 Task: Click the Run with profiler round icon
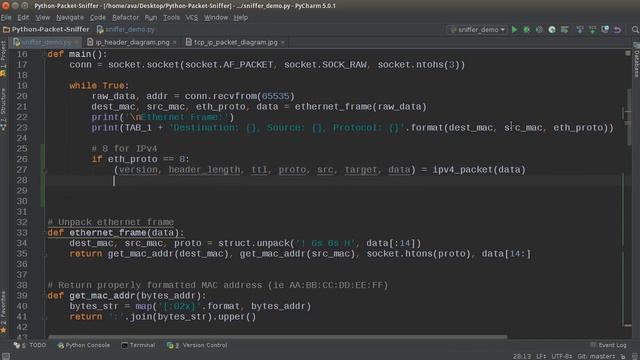pyautogui.click(x=552, y=30)
